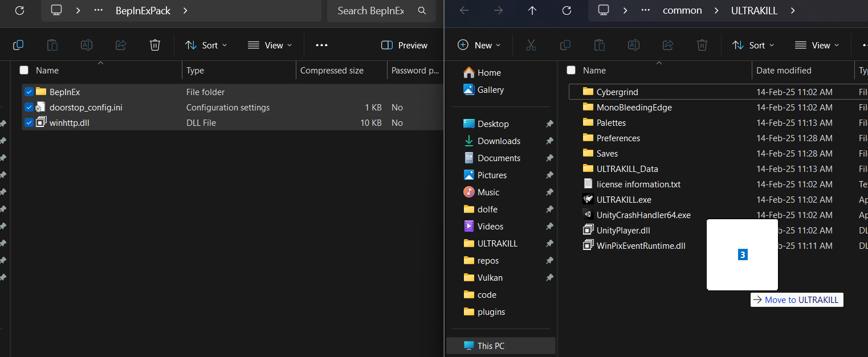Select ULTRAKILL.exe file

click(624, 199)
